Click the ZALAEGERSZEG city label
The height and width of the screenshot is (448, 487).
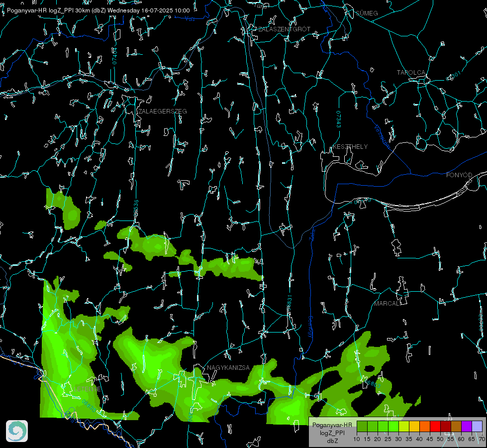coord(163,112)
